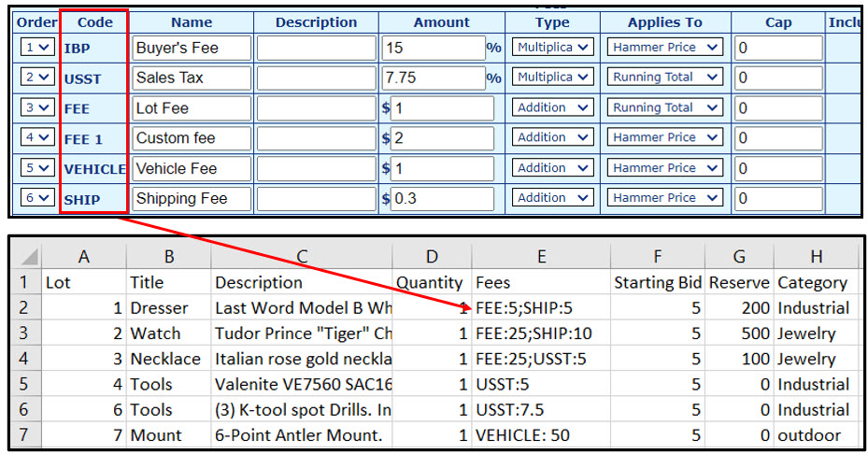
Task: Edit the Buyer's Fee name field
Action: [192, 48]
